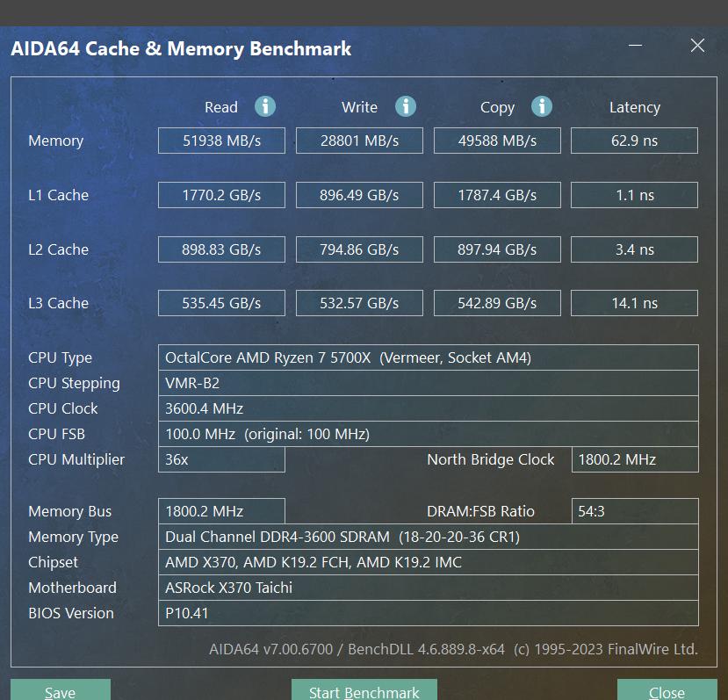
Task: Click L2 Cache read 898.83 GB/s
Action: point(221,249)
